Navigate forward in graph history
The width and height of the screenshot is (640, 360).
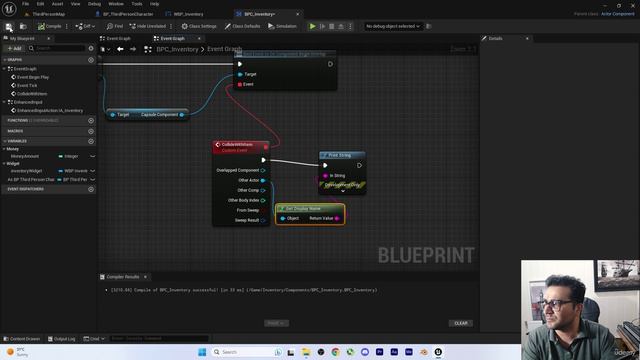coord(133,49)
